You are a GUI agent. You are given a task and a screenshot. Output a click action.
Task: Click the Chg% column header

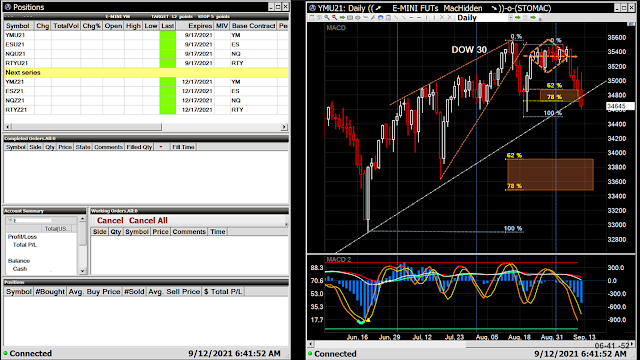(91, 26)
